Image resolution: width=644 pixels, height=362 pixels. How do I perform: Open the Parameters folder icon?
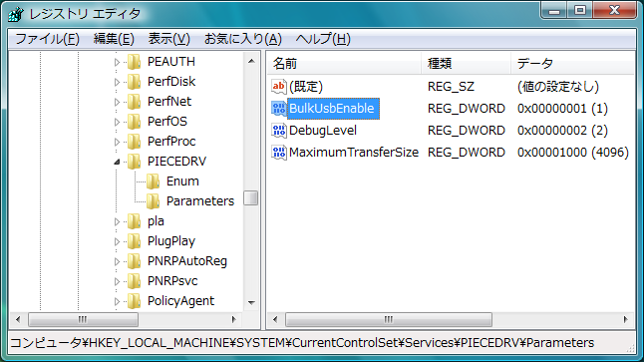[x=153, y=200]
